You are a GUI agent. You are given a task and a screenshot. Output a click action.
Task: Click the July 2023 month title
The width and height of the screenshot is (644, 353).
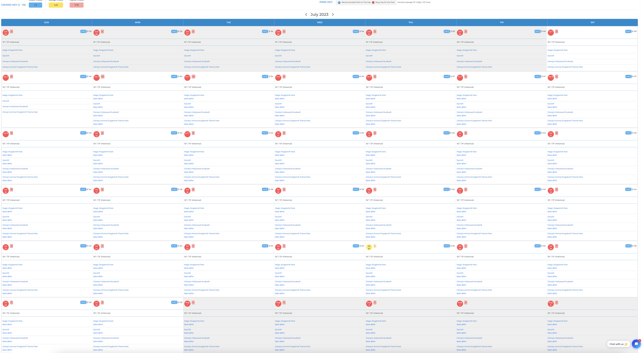(319, 14)
